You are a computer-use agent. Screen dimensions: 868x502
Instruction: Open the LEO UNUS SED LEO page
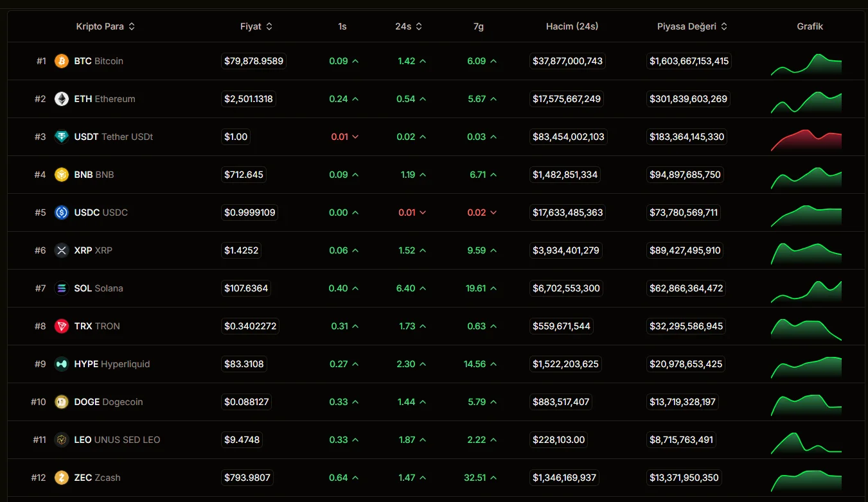click(117, 440)
